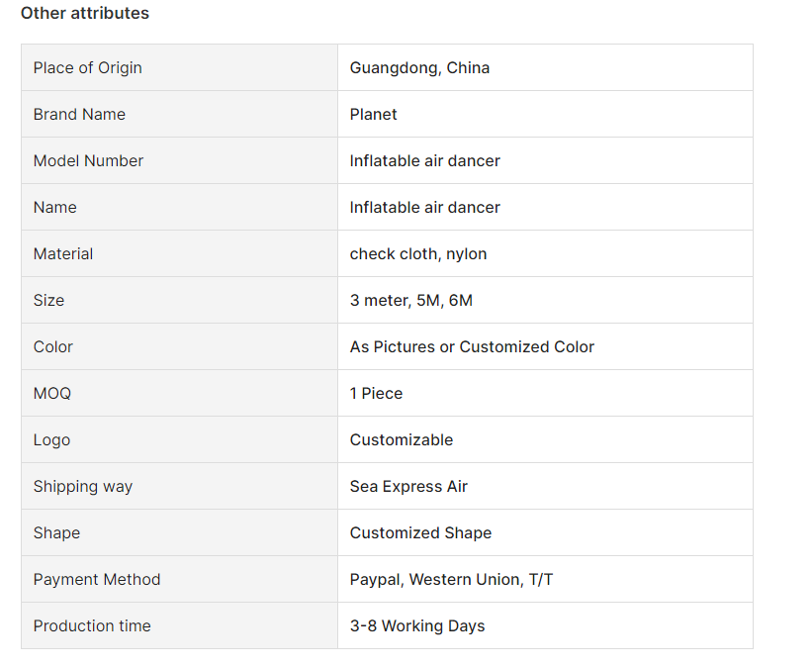Click the Guangdong, China value

tap(419, 68)
